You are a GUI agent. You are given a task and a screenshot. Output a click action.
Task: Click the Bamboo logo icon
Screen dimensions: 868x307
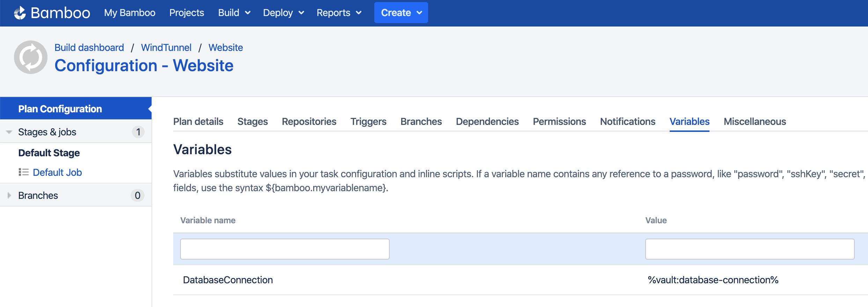20,13
